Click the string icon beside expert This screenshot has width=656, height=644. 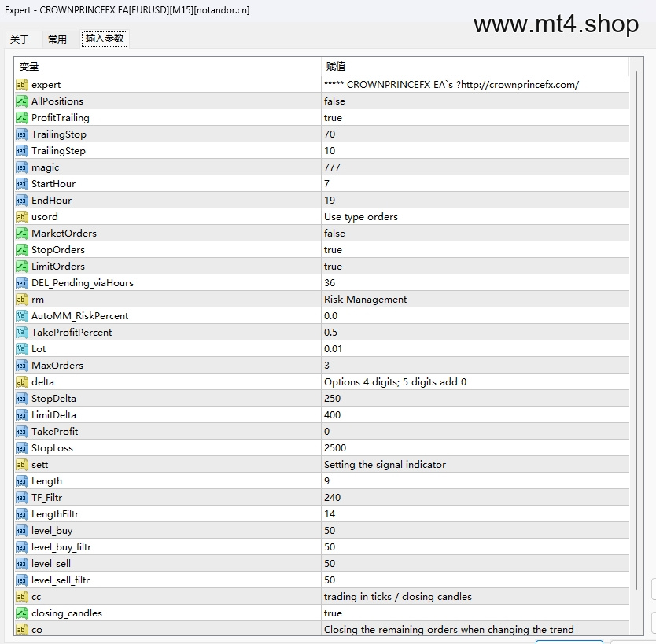point(22,85)
